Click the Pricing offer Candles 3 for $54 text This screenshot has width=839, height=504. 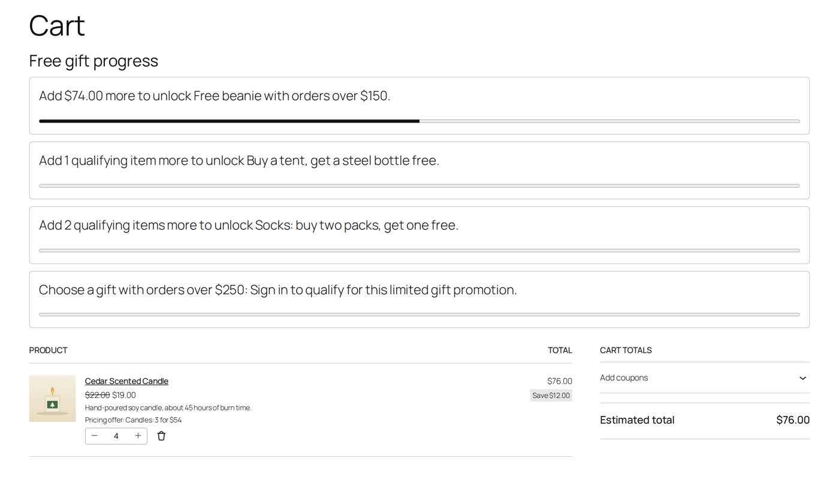[133, 420]
